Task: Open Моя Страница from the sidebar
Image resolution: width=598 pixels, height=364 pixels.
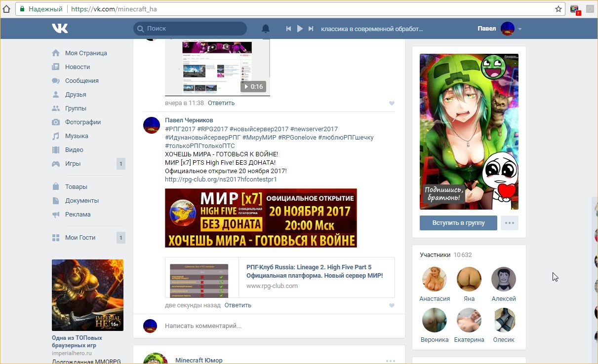Action: tap(85, 53)
